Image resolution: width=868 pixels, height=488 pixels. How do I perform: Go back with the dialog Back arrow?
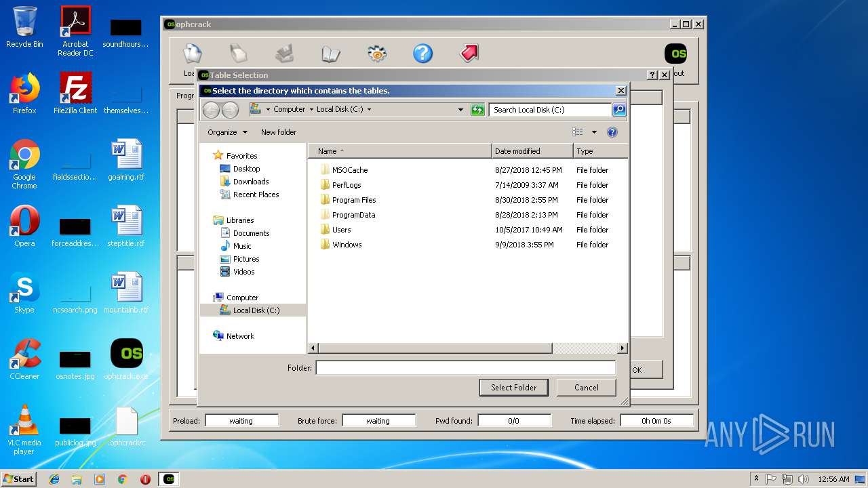coord(211,110)
